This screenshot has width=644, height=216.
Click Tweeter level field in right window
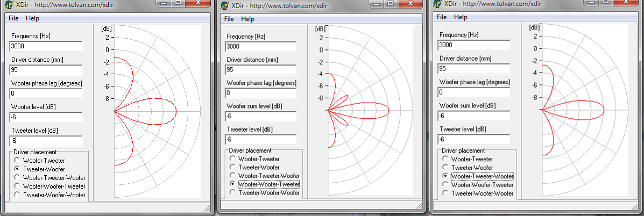pyautogui.click(x=474, y=140)
